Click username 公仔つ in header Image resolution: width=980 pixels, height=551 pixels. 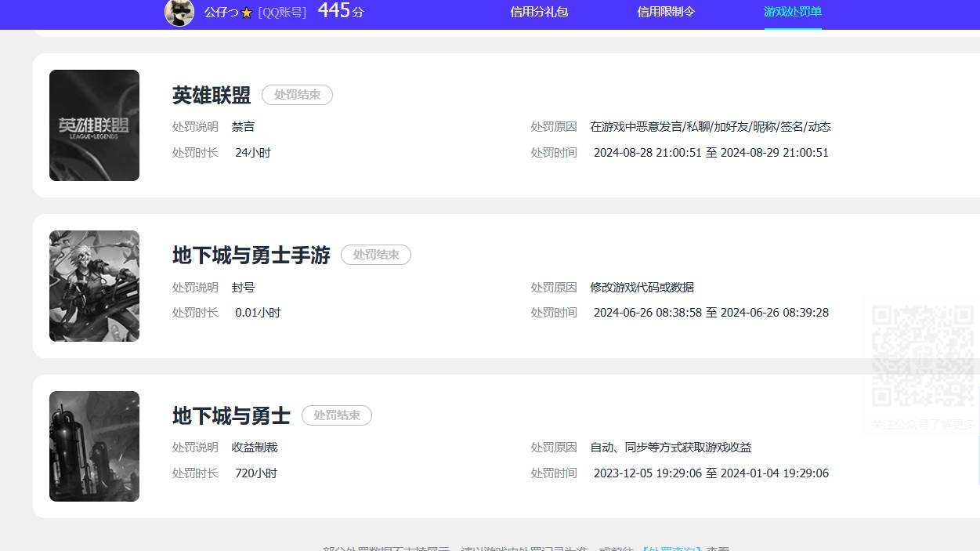click(222, 13)
